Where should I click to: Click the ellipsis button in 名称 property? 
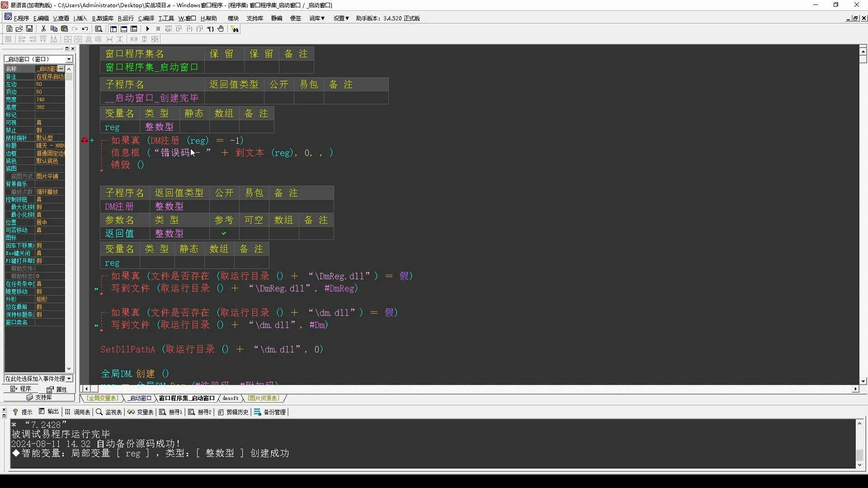coord(61,69)
